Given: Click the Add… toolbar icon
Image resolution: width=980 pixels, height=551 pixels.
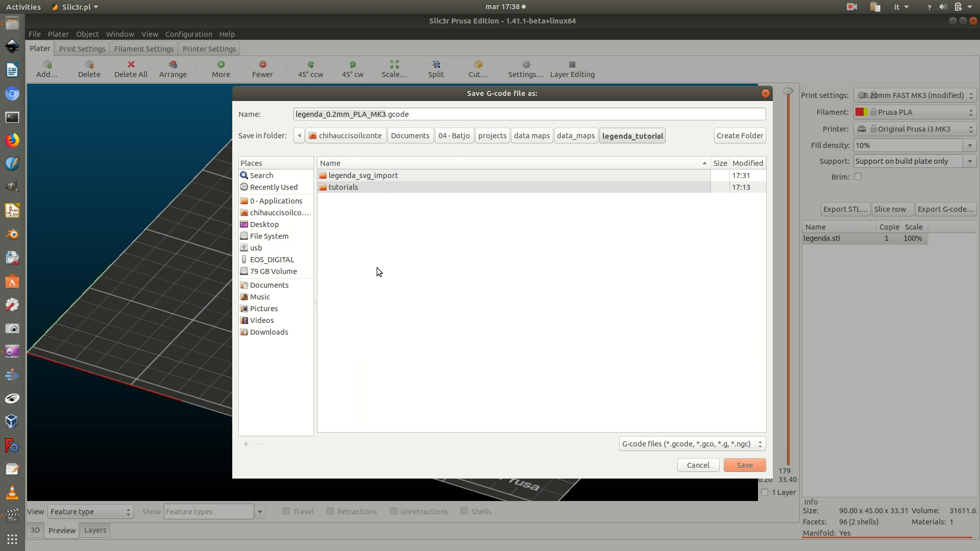Looking at the screenshot, I should coord(47,65).
